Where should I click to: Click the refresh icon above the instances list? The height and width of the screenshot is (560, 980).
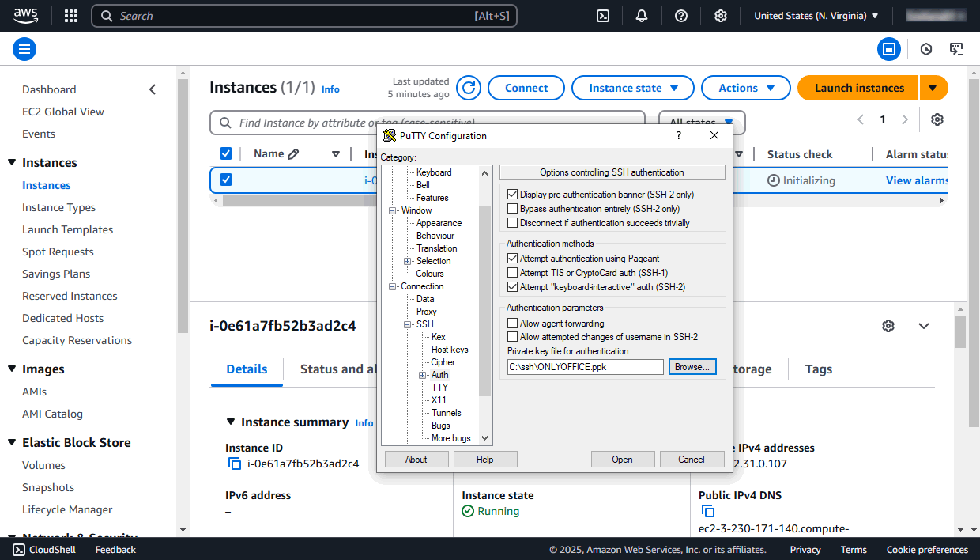tap(468, 88)
